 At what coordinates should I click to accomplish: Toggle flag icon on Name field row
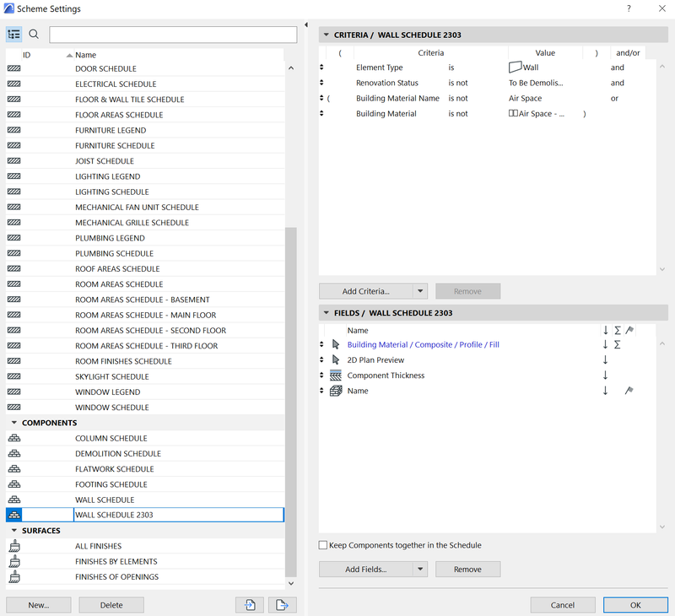(x=629, y=391)
